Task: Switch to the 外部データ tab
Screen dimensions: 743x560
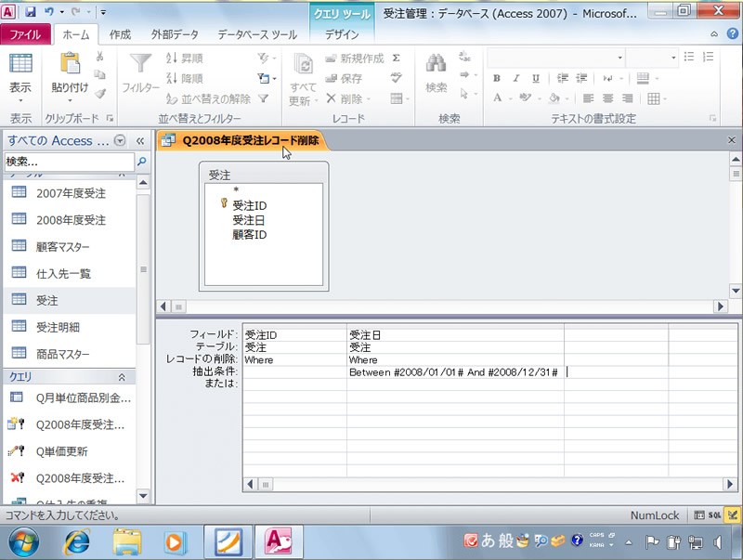Action: 175,34
